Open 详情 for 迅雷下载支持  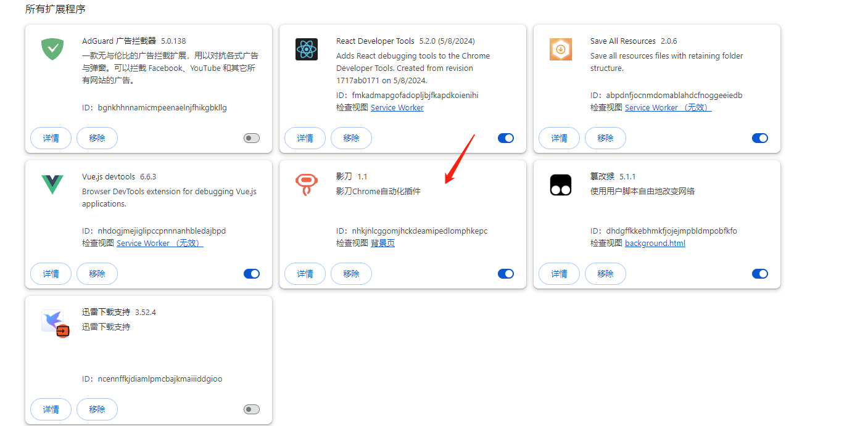point(51,409)
